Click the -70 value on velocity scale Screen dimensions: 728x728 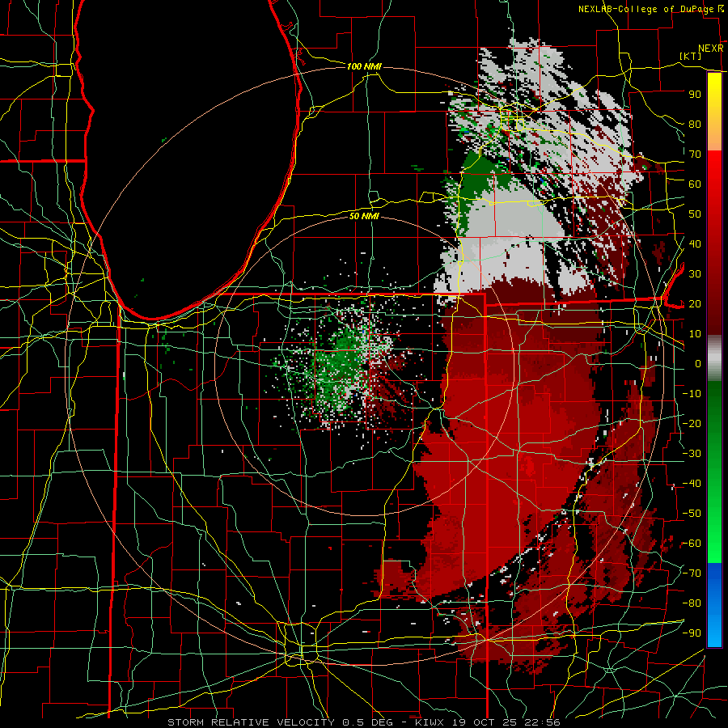click(x=692, y=574)
